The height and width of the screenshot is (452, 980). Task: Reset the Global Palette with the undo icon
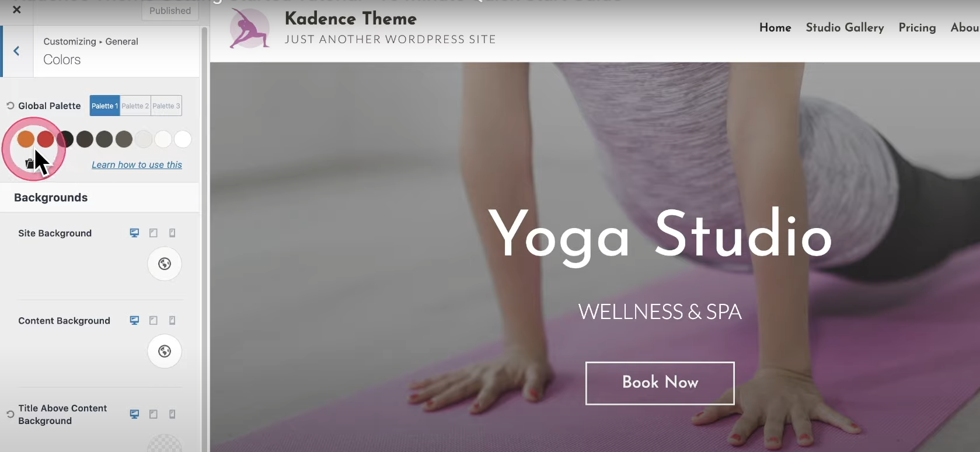[10, 106]
